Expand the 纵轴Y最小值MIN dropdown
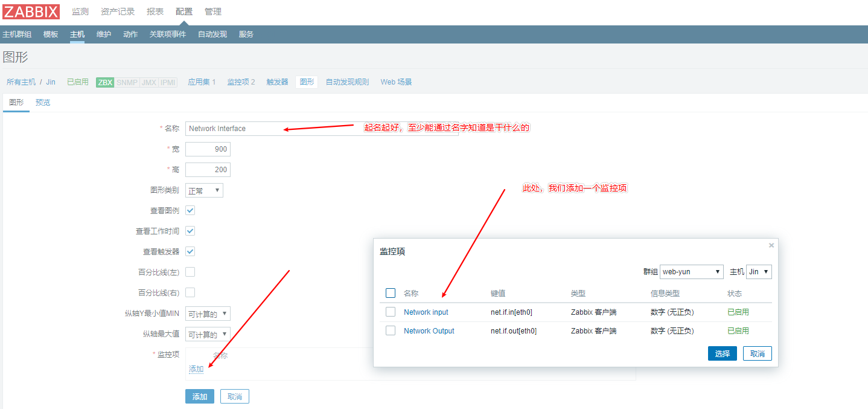The width and height of the screenshot is (868, 409). 208,314
